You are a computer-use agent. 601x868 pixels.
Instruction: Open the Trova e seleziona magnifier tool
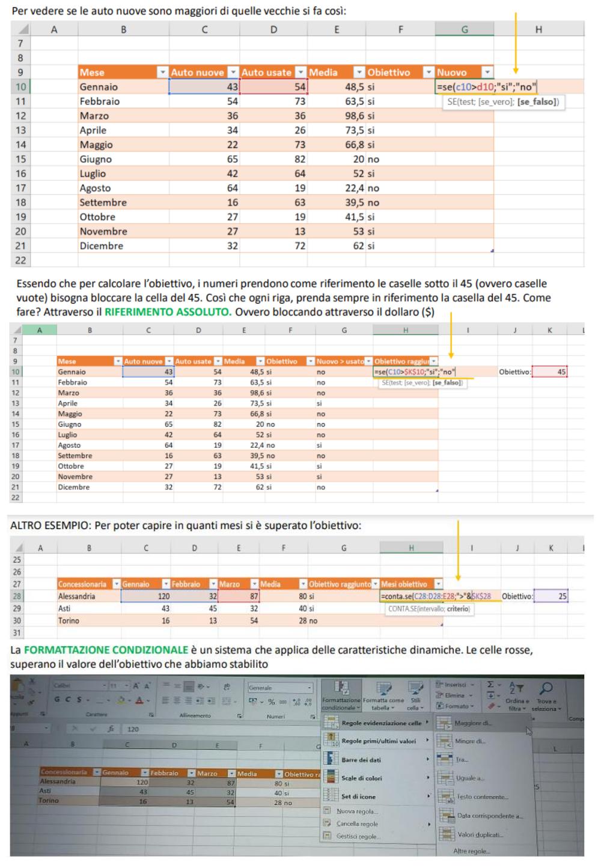[546, 696]
